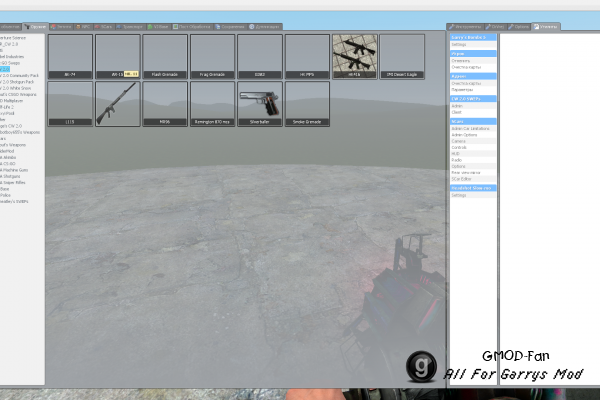
Task: Open the SCar Editor entry
Action: click(x=473, y=179)
